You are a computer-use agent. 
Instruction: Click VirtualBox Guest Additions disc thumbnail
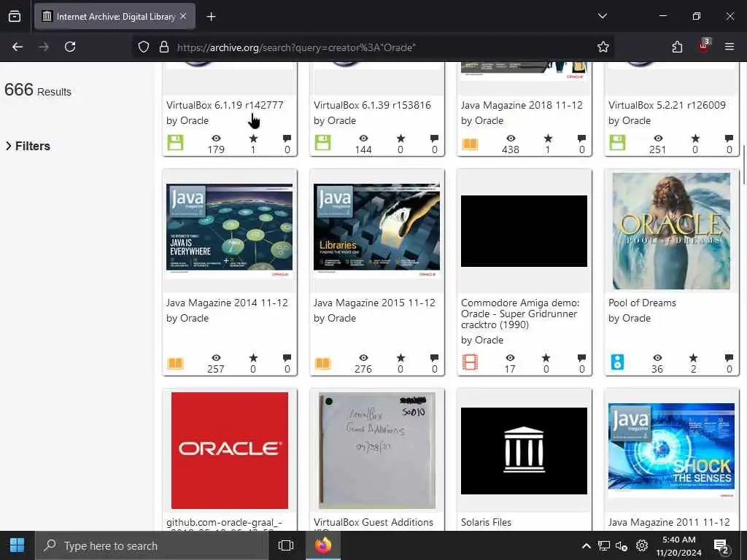pos(376,451)
